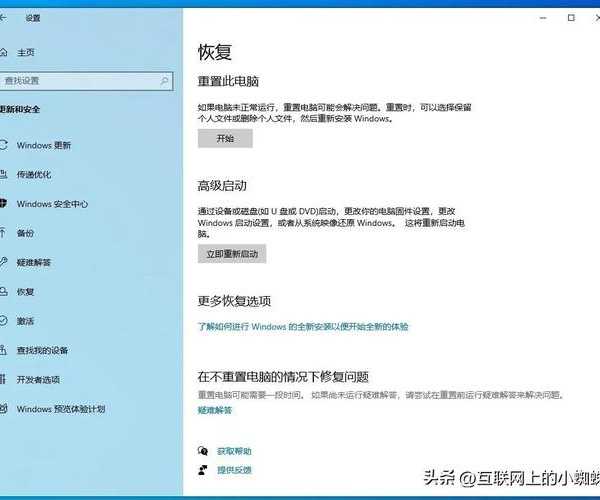Click the 获取帮助 chat icon
600x500 pixels.
click(203, 451)
